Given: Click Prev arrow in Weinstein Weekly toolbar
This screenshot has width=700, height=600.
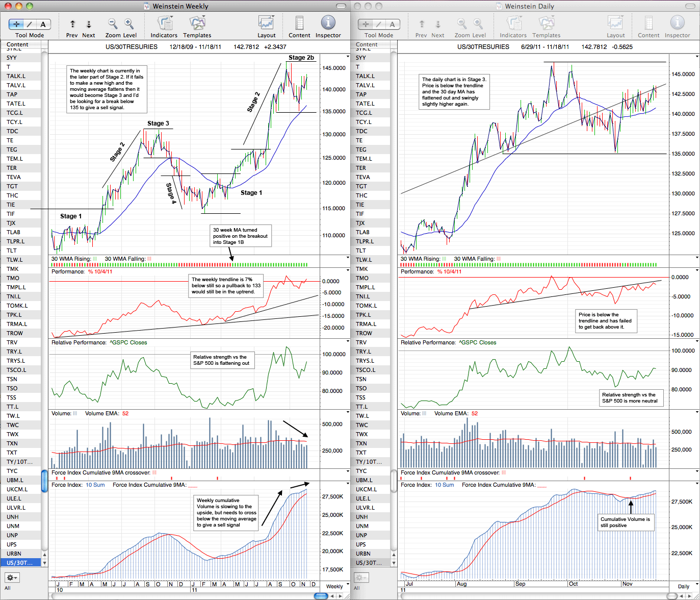Looking at the screenshot, I should (72, 24).
